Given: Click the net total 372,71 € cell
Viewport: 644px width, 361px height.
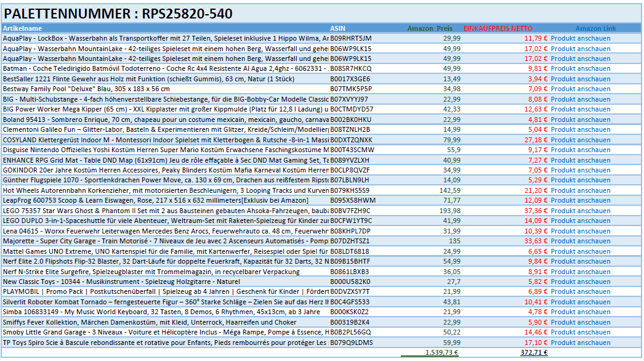Looking at the screenshot, I should [533, 352].
